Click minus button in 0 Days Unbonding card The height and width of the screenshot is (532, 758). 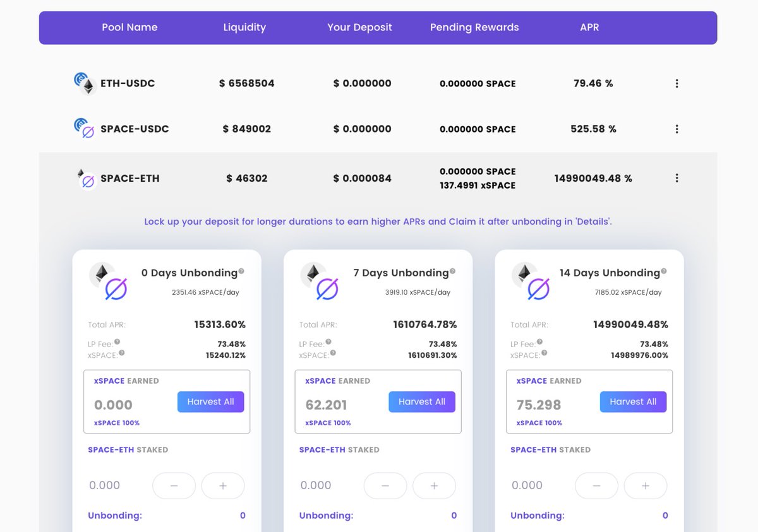(174, 486)
